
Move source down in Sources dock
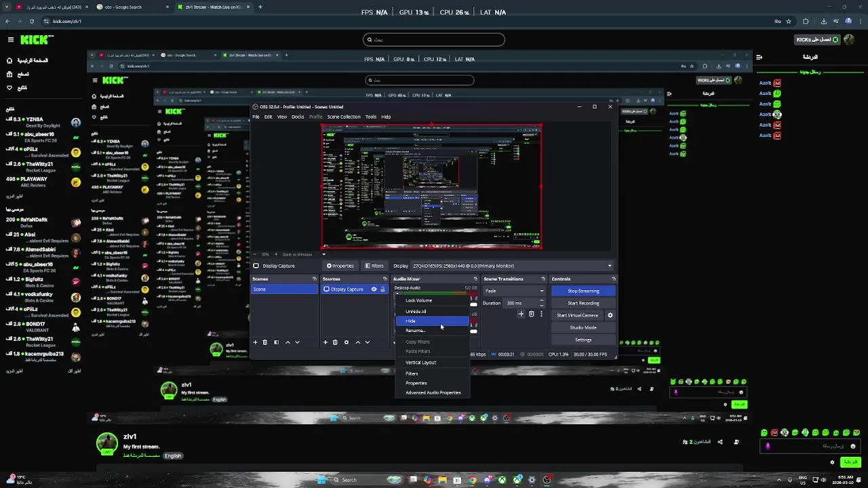368,342
